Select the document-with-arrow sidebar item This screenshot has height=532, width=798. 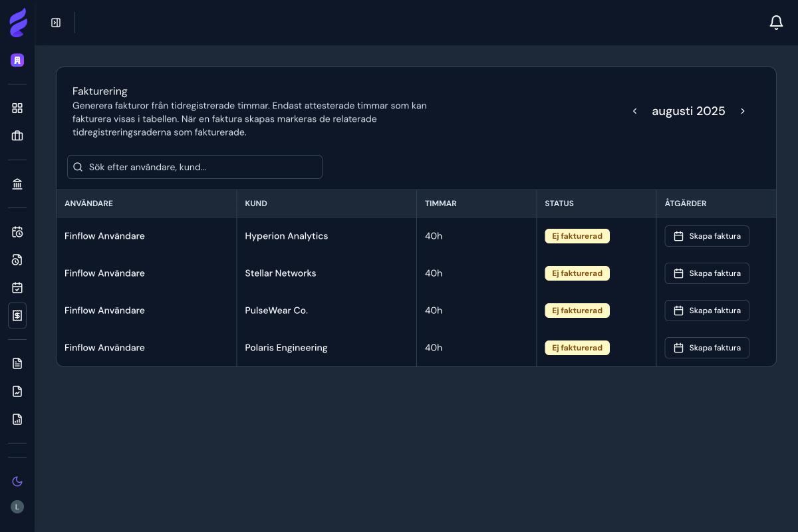[17, 391]
